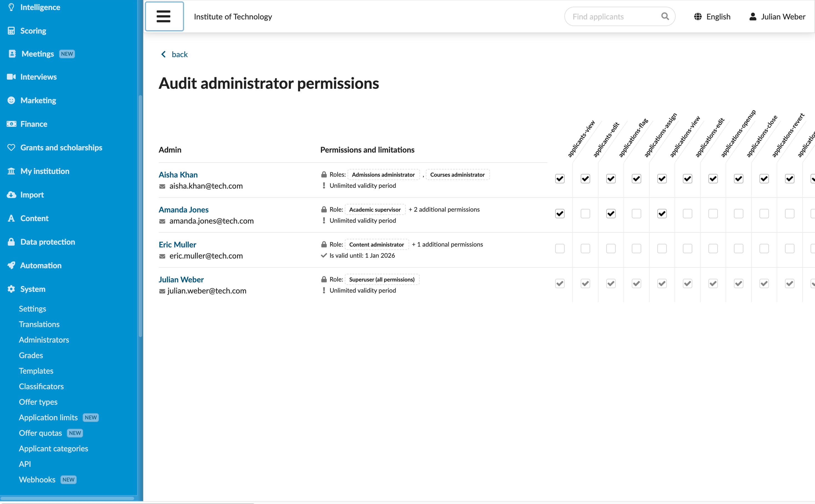Click the Grants heart icon

point(11,147)
